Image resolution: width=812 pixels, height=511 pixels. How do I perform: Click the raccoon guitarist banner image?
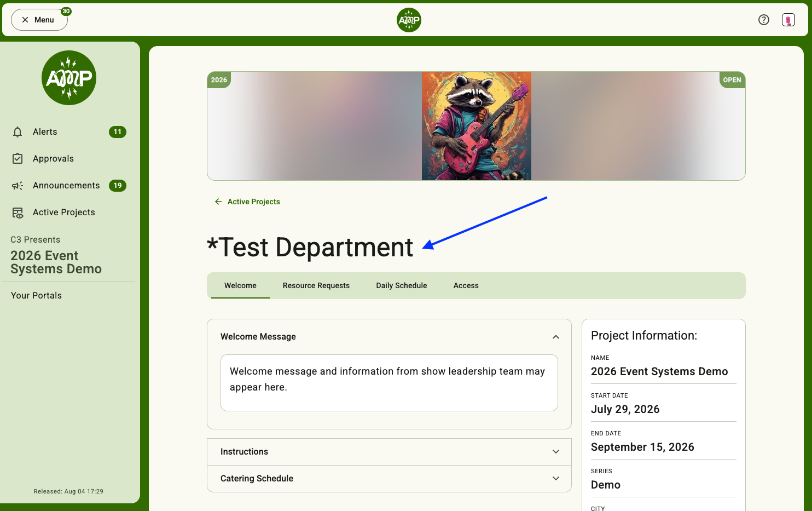(x=477, y=126)
